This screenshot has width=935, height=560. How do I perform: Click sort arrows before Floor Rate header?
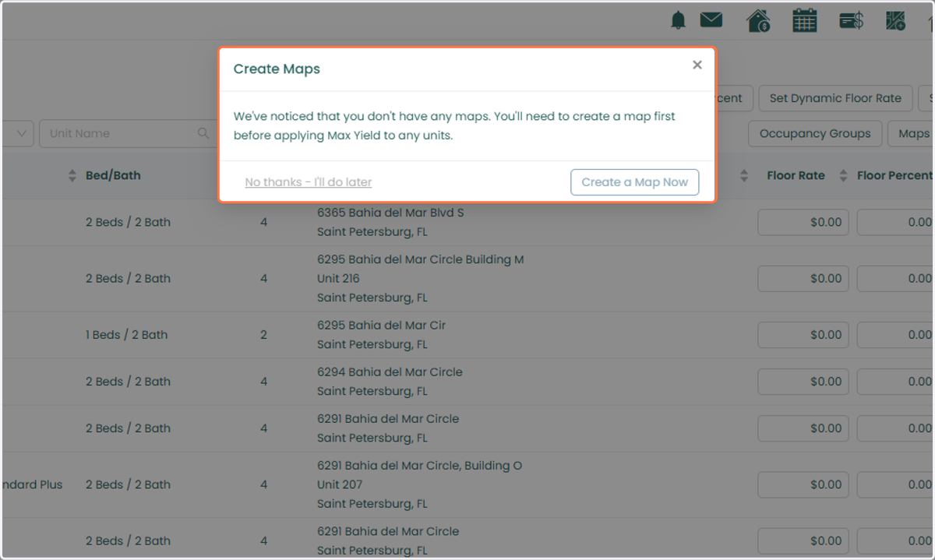tap(744, 175)
